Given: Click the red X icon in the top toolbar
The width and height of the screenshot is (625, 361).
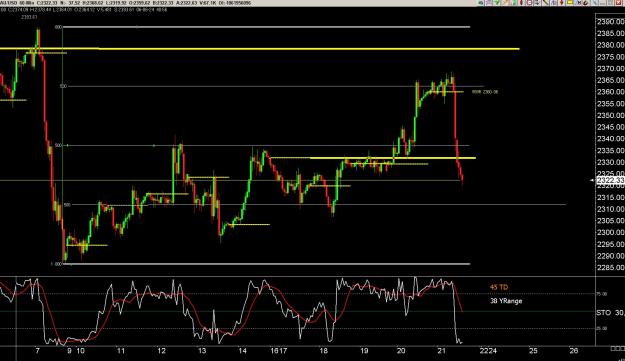Looking at the screenshot, I should tap(618, 3).
